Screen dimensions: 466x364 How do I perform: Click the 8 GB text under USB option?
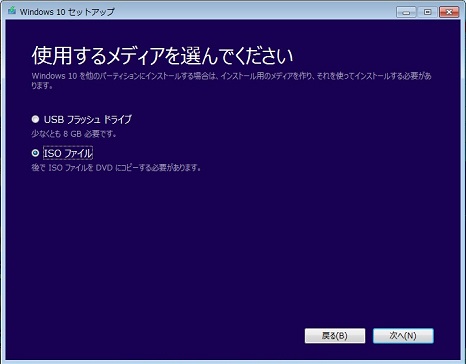[x=72, y=134]
